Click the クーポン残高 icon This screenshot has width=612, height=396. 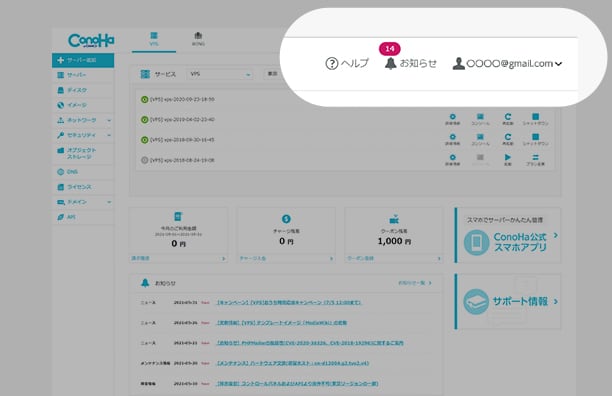pos(394,219)
